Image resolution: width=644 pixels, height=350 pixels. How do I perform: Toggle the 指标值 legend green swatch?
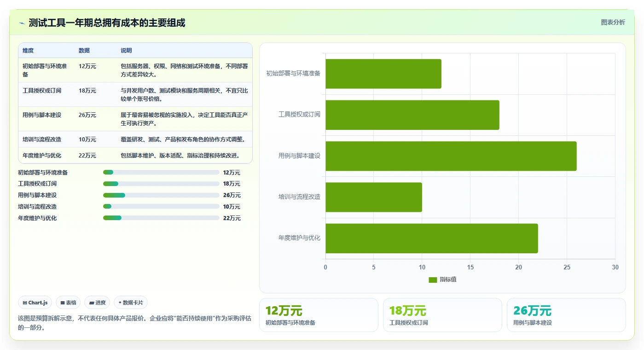pyautogui.click(x=433, y=280)
